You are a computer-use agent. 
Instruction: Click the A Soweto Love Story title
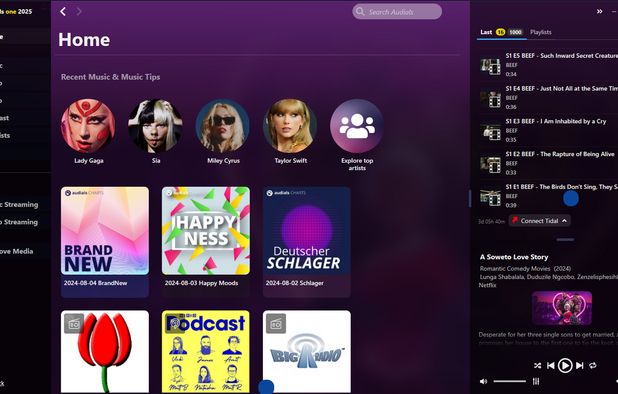tap(514, 257)
